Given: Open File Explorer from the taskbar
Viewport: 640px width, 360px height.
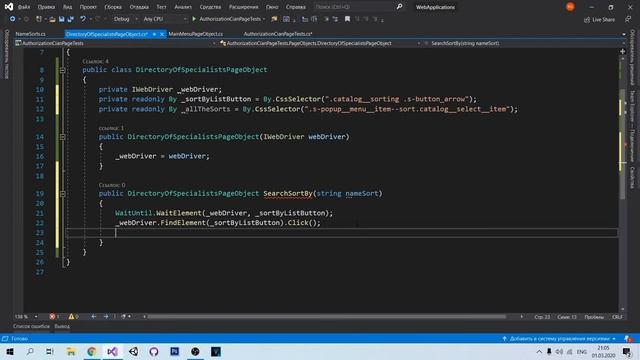Looking at the screenshot, I should pyautogui.click(x=71, y=351).
